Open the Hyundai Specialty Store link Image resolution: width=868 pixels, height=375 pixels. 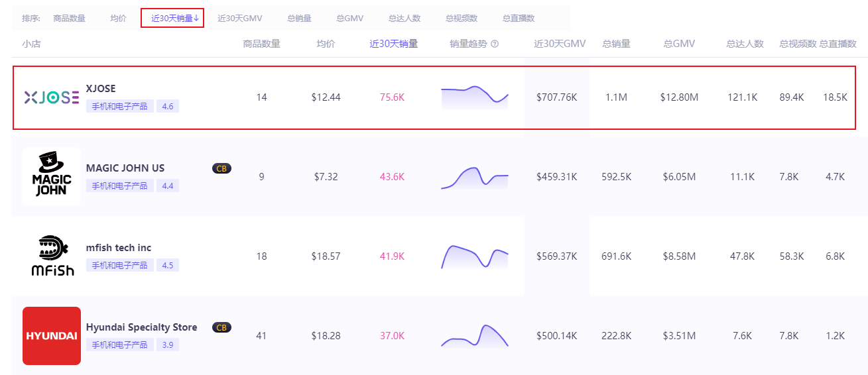141,327
